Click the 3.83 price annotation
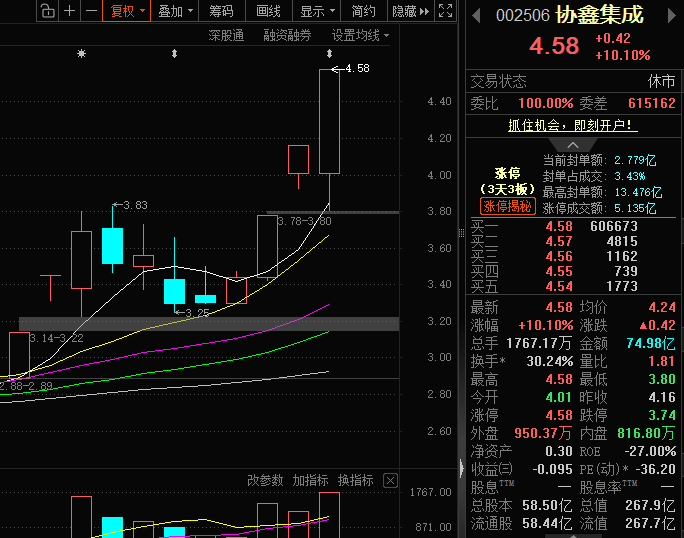Screen dimensions: 684x538 135,205
